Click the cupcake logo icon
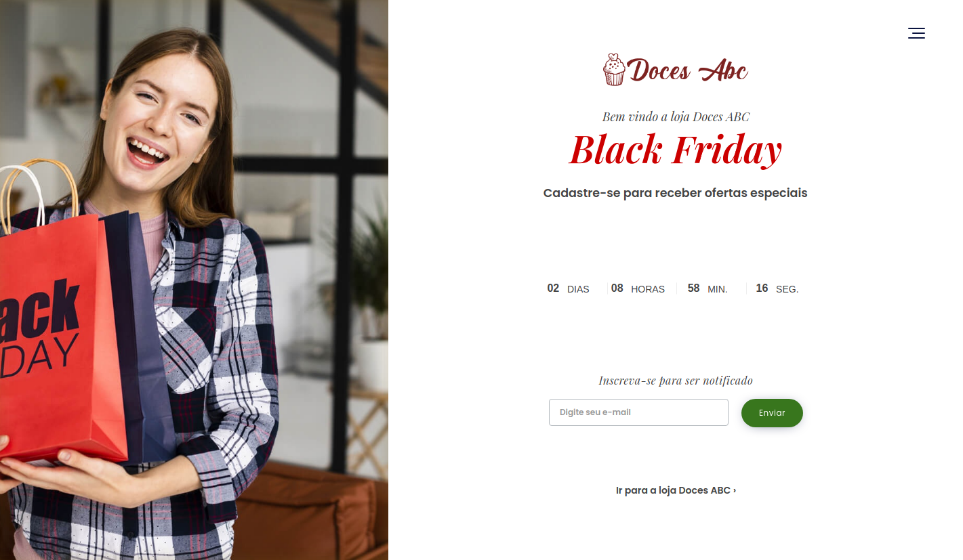Image resolution: width=963 pixels, height=560 pixels. 614,70
